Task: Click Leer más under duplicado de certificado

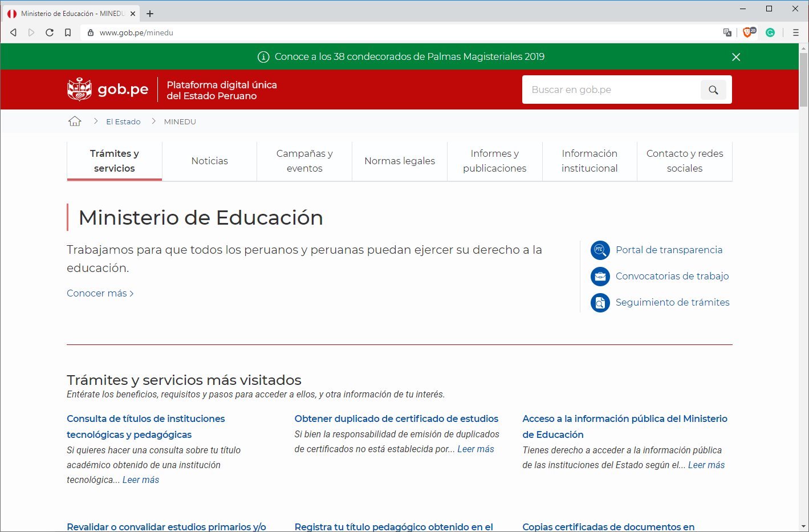Action: tap(475, 449)
